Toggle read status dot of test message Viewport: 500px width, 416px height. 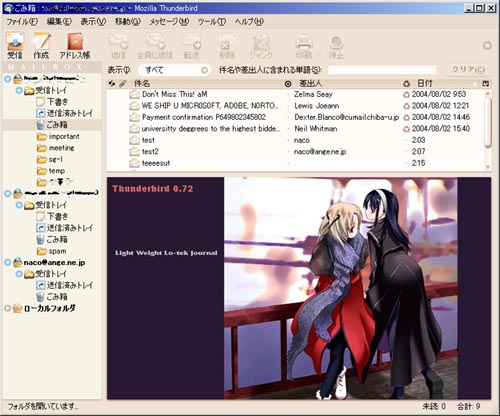point(288,140)
